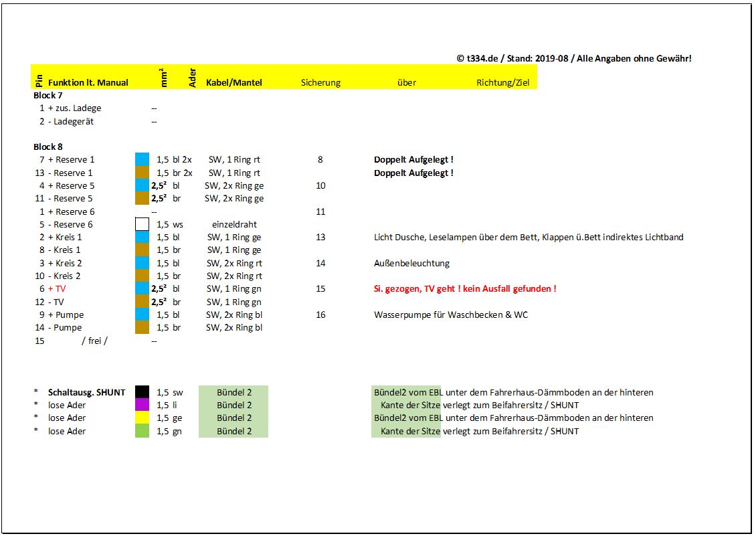Select the 'Richtung/Ziel' header cell
Image resolution: width=756 pixels, height=536 pixels.
click(507, 82)
